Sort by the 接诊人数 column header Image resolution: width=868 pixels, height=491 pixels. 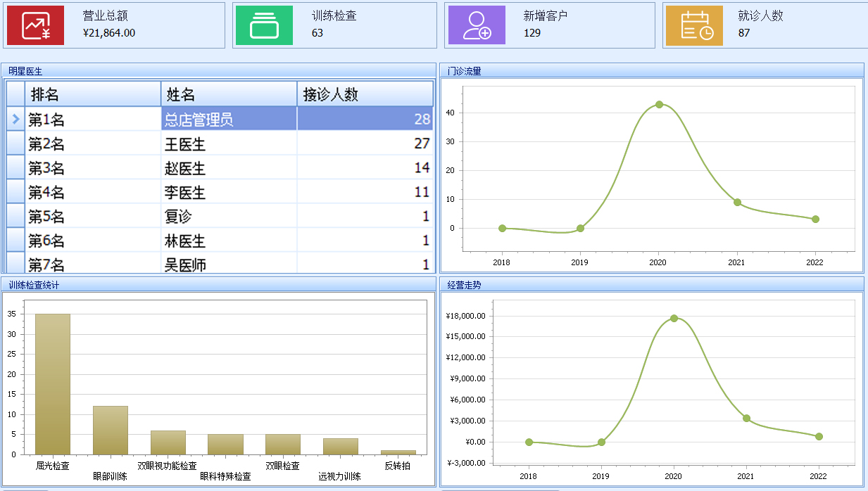pyautogui.click(x=365, y=94)
